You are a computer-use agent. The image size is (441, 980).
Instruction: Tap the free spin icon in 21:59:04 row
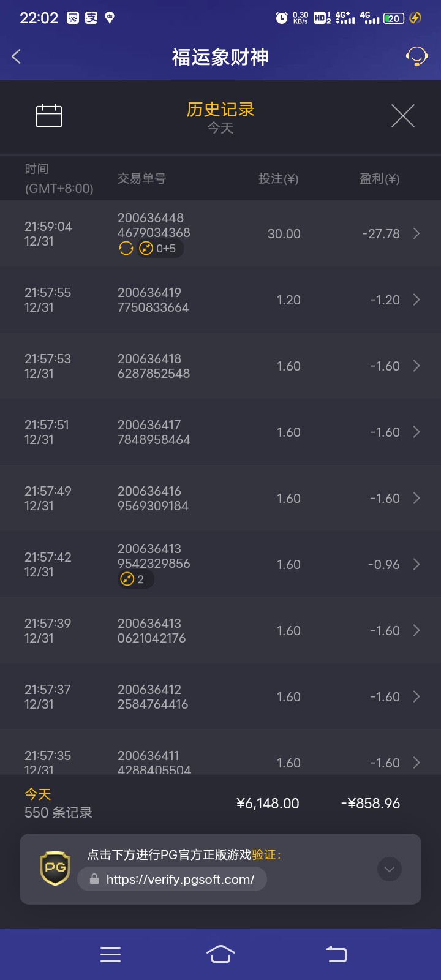tap(126, 248)
